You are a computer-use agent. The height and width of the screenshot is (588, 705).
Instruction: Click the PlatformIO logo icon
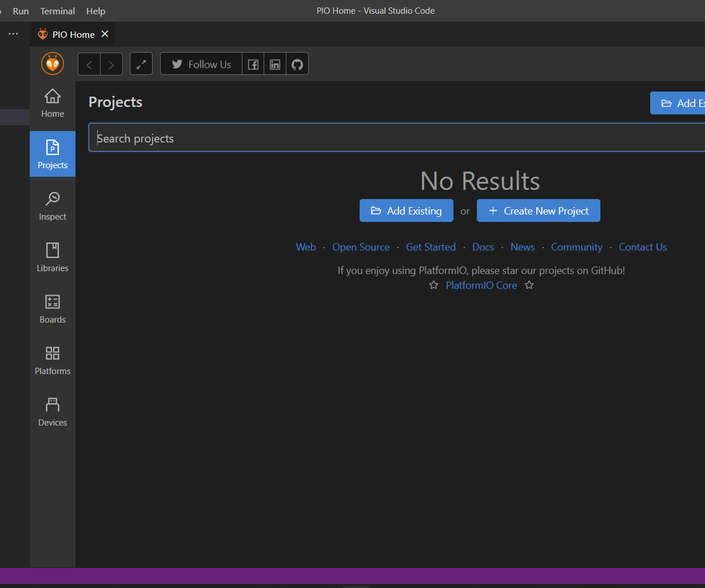point(53,63)
